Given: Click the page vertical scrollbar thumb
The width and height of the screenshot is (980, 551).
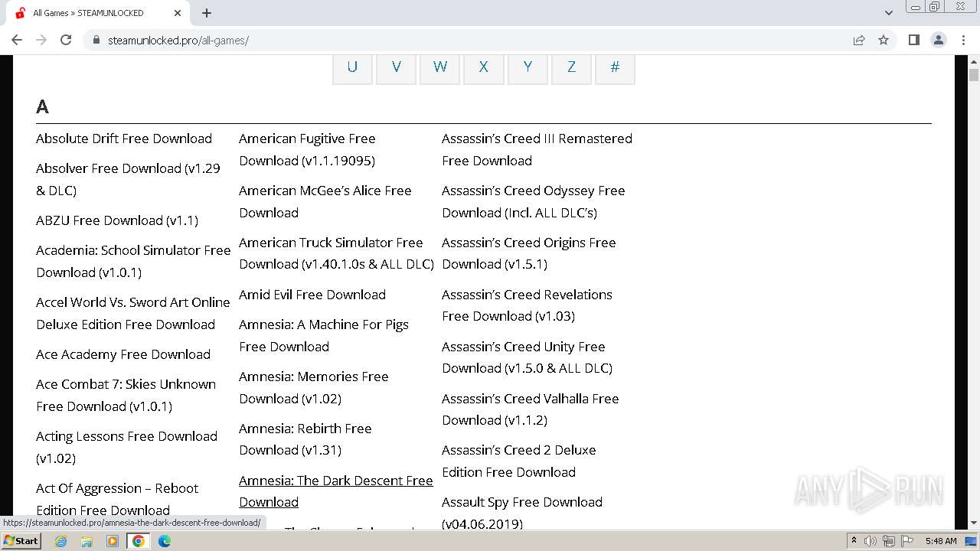Looking at the screenshot, I should 974,75.
